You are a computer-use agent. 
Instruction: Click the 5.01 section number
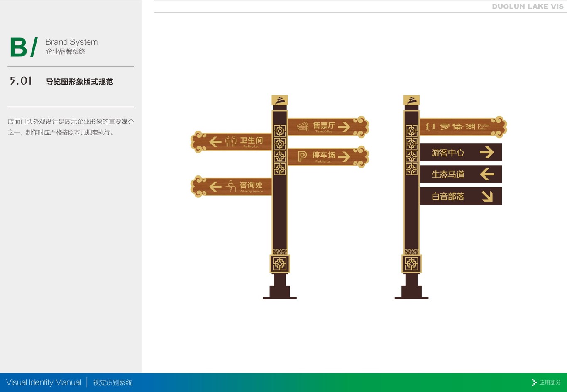pos(21,81)
